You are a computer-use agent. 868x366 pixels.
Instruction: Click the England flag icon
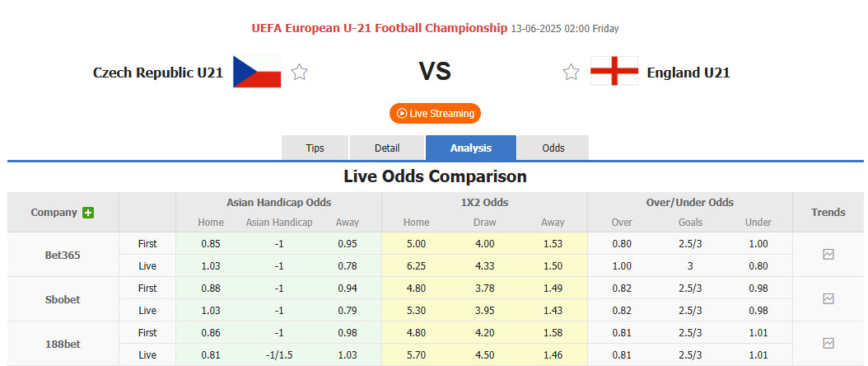coord(614,73)
